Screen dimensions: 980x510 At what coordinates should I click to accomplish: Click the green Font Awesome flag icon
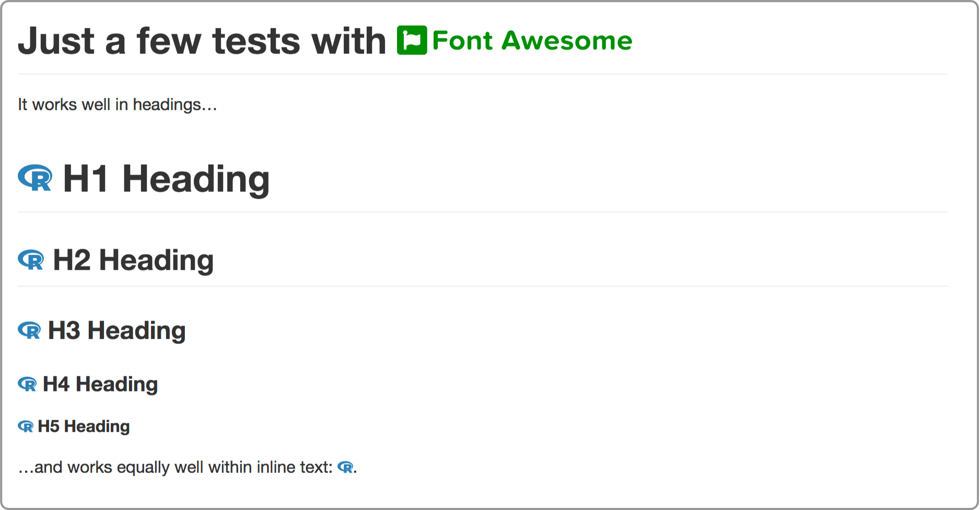[412, 40]
